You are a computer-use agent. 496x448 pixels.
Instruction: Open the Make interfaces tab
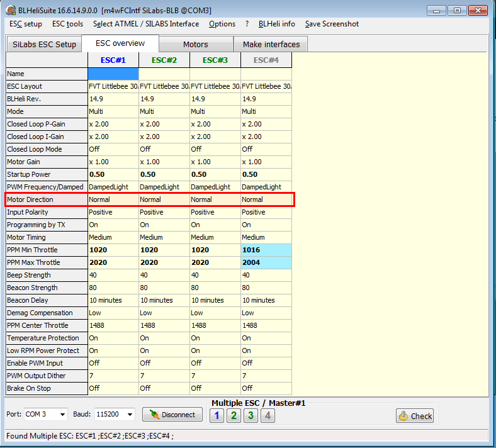[x=271, y=44]
